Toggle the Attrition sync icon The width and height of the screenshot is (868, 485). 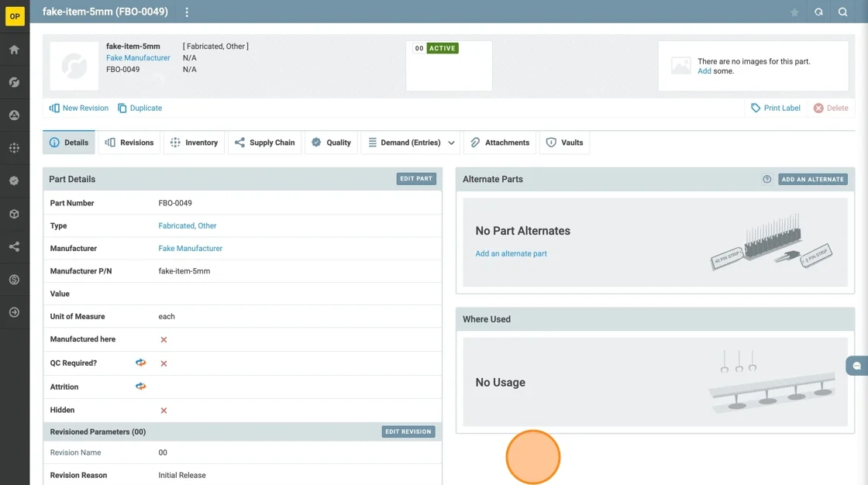pyautogui.click(x=140, y=386)
